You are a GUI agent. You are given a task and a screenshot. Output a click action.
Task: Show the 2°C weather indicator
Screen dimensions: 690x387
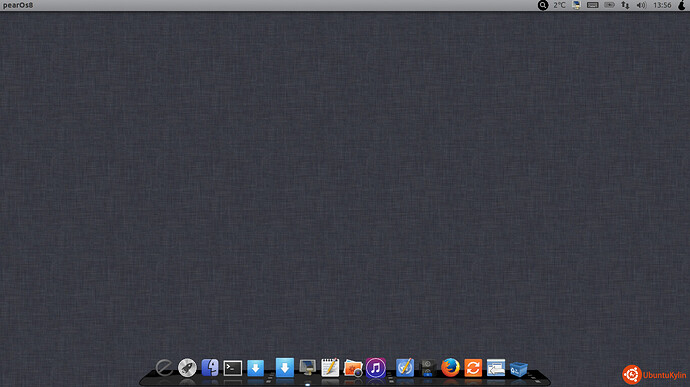tap(559, 5)
